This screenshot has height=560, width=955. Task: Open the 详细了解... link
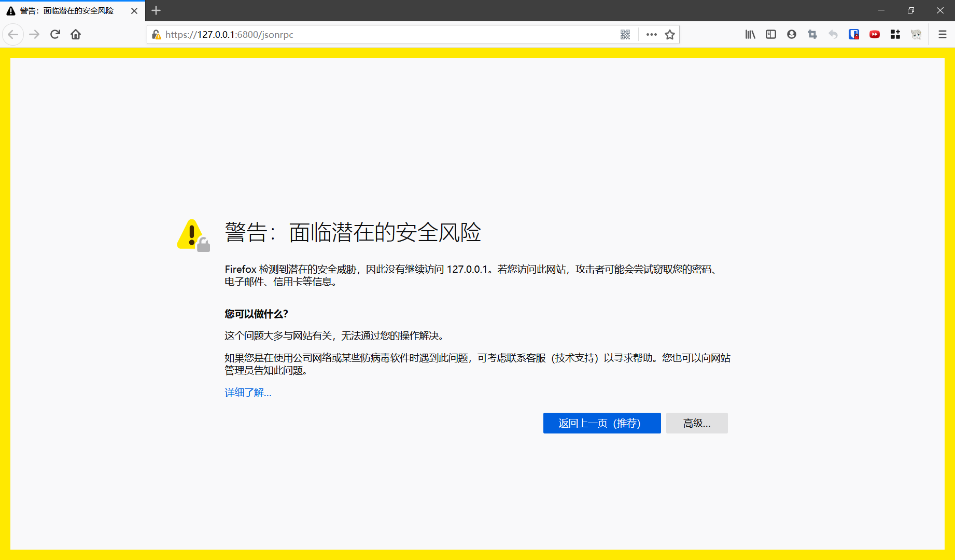(248, 393)
